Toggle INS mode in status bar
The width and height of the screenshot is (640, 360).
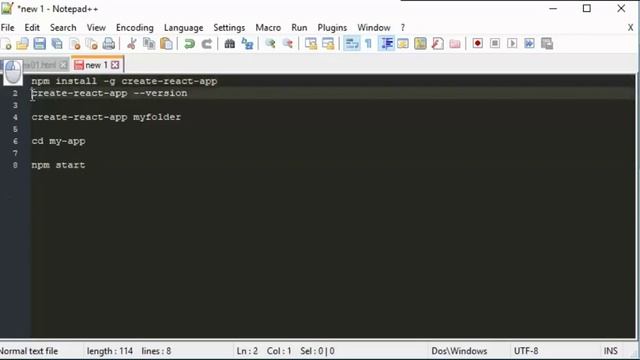tap(611, 351)
